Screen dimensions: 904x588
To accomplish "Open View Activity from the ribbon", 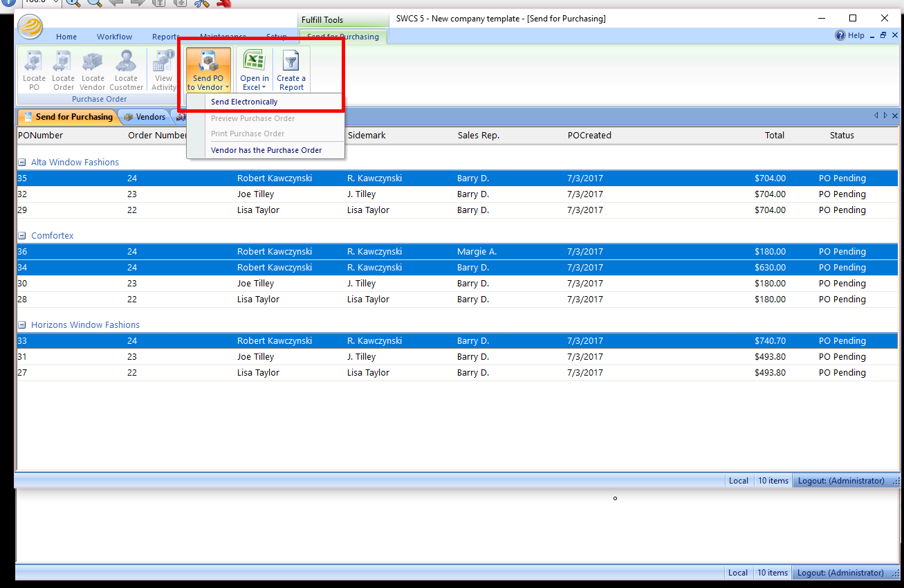I will pyautogui.click(x=164, y=71).
